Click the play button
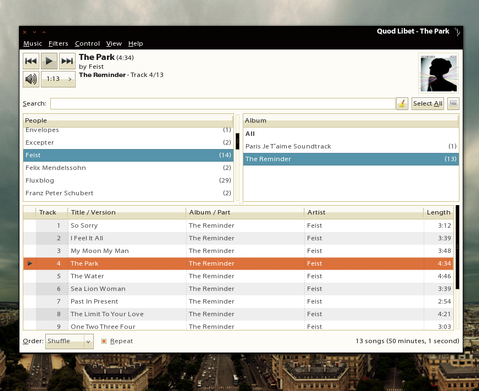The image size is (479, 391). point(49,61)
